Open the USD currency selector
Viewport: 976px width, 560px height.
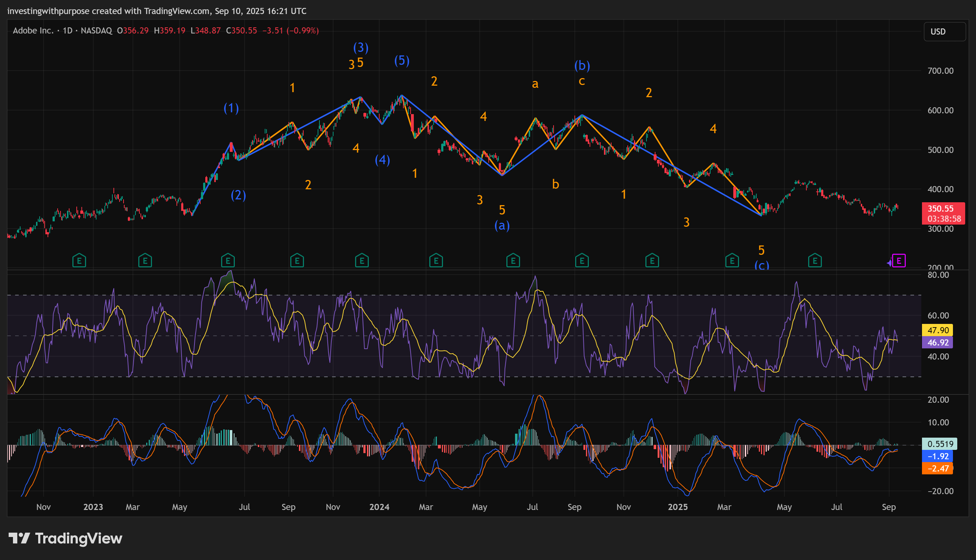point(944,32)
